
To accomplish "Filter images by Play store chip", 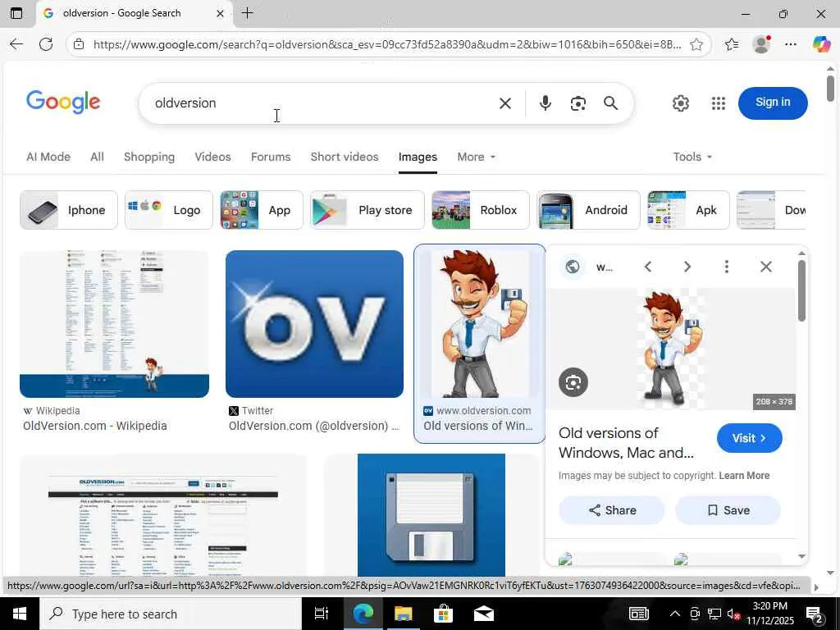I will tap(367, 210).
